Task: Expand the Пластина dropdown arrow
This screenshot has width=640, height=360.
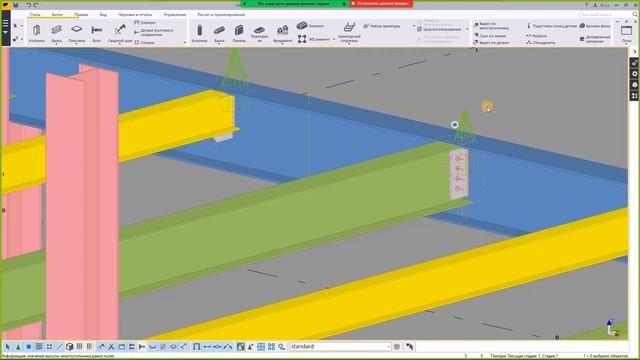Action: [x=76, y=43]
